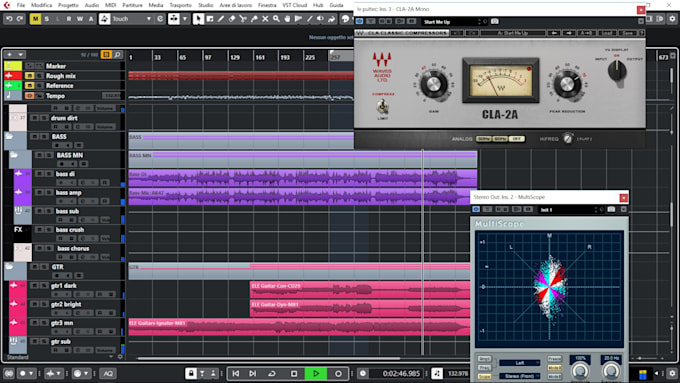Click the MultiScope snapshot camera icon
The height and width of the screenshot is (383, 680).
611,210
